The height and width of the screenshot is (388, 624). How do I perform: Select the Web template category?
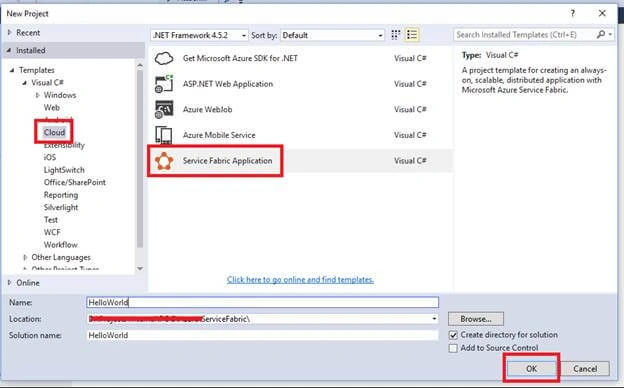[52, 107]
